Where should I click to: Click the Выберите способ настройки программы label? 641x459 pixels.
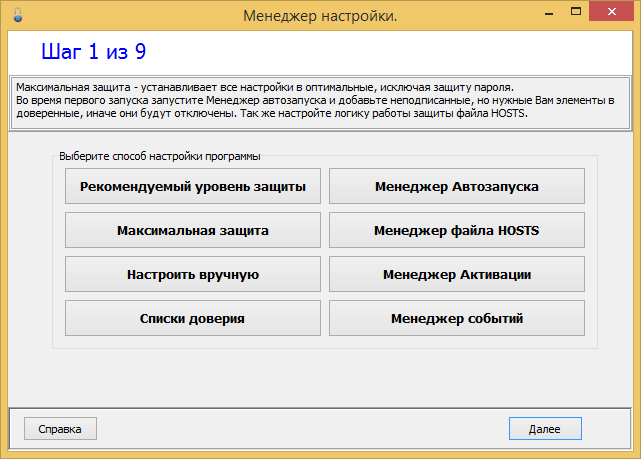pos(160,156)
